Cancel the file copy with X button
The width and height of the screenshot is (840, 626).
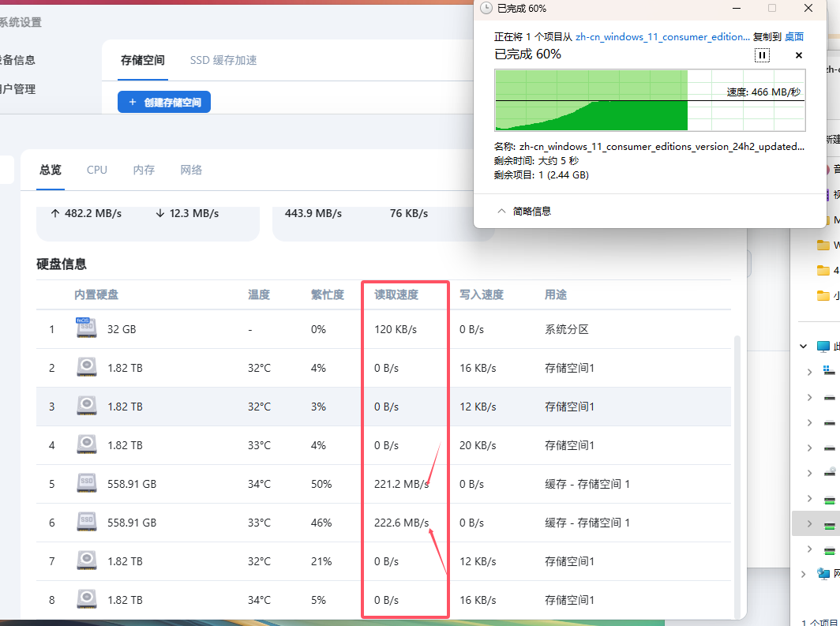pos(798,55)
